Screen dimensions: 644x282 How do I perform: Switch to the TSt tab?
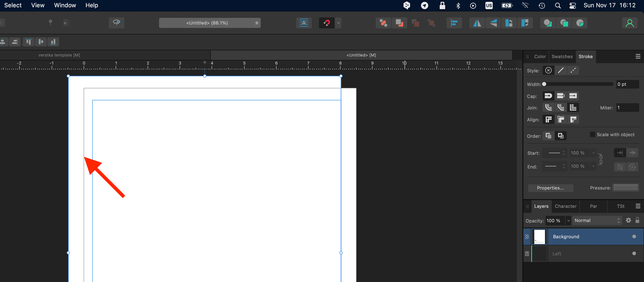[x=620, y=206]
